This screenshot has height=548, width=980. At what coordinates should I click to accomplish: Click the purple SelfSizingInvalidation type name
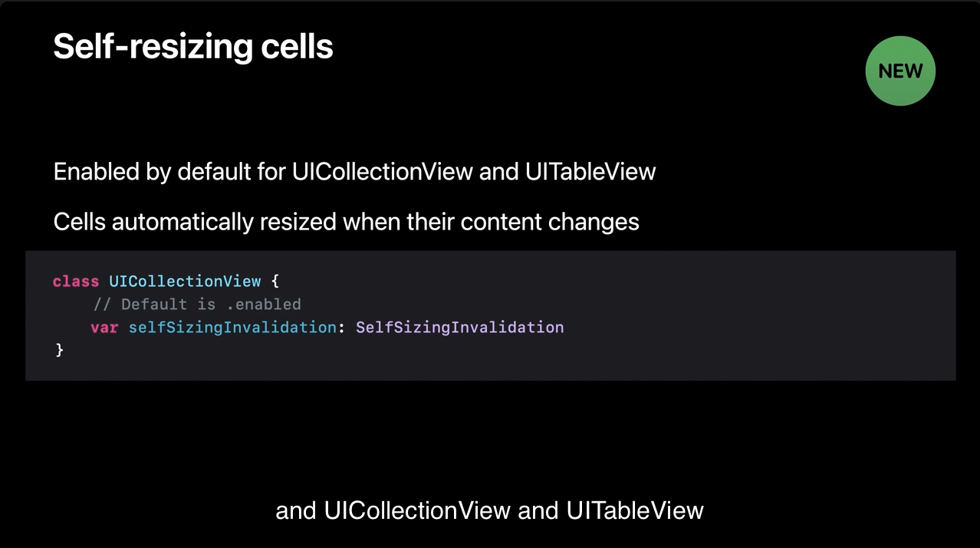click(x=460, y=327)
